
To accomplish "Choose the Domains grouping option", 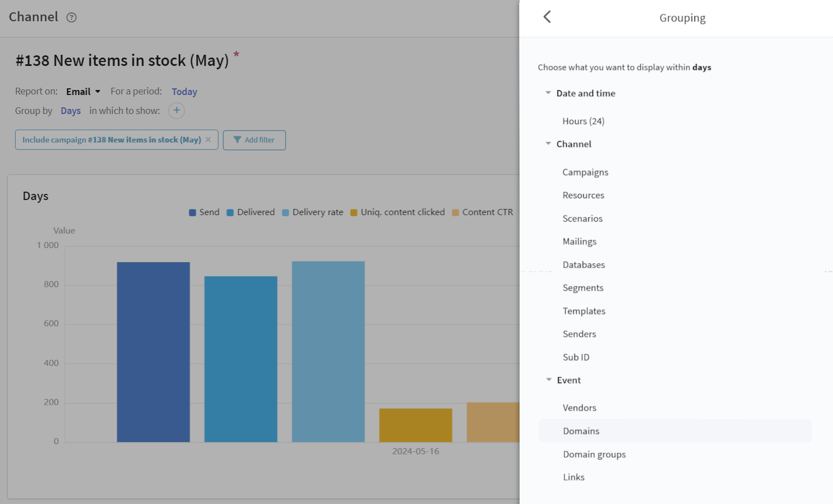I will [581, 431].
